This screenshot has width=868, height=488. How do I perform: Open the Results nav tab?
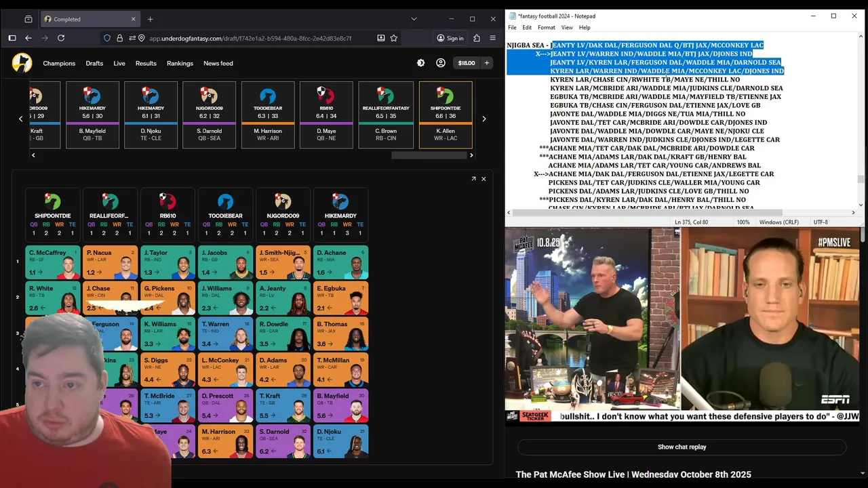146,63
